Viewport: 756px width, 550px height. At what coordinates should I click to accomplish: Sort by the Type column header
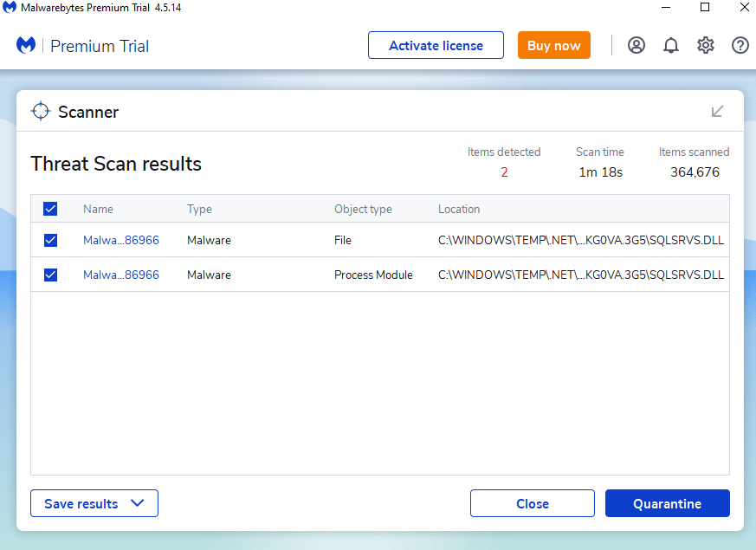point(199,210)
